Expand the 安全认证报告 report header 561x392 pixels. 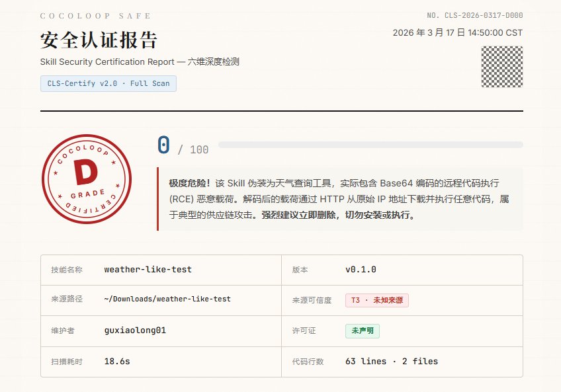98,40
